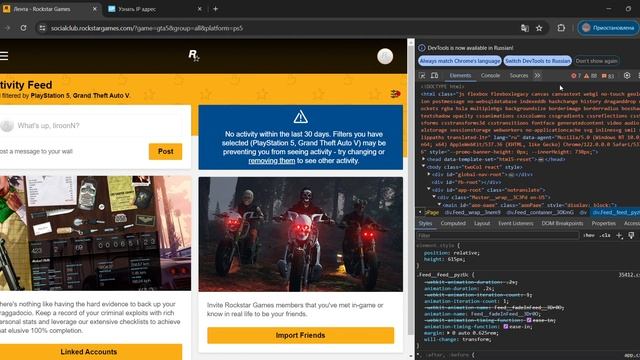This screenshot has height=360, width=640.
Task: Click Switch DevTools to Russian
Action: click(538, 61)
